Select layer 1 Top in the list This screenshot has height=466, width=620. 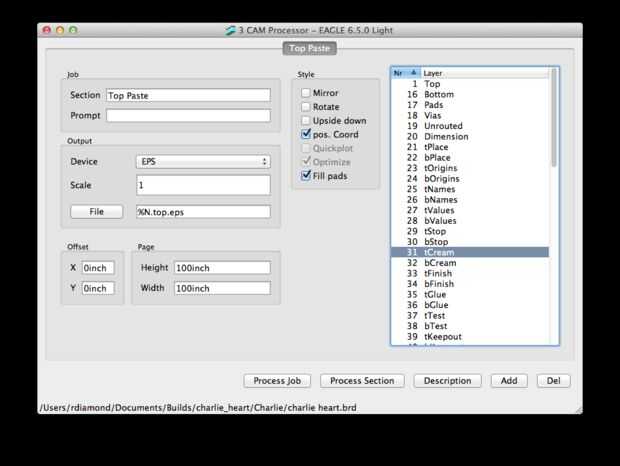(470, 84)
